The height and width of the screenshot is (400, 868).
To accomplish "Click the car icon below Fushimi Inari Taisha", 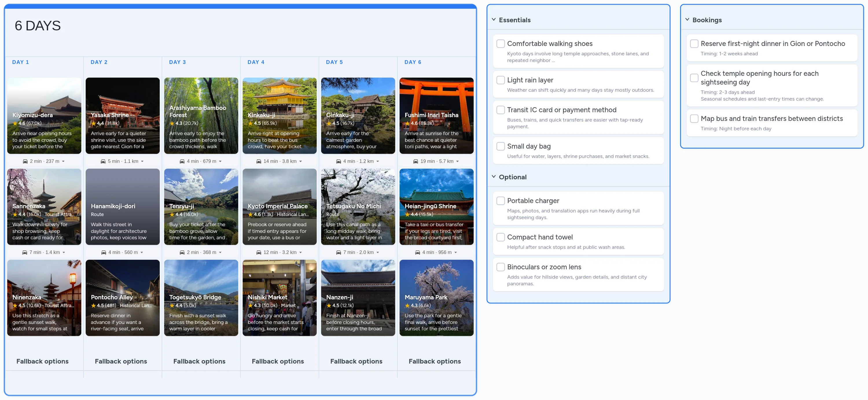I will click(x=416, y=161).
